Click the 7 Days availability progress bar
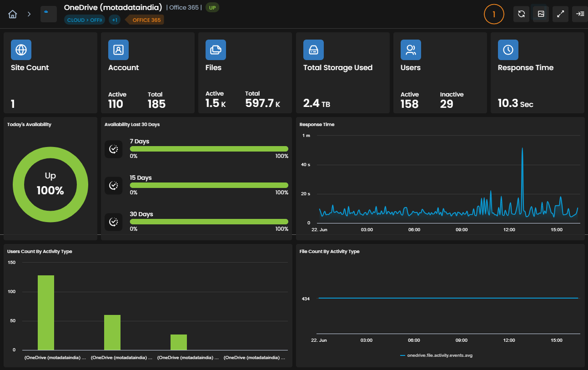Image resolution: width=588 pixels, height=370 pixels. coord(209,149)
